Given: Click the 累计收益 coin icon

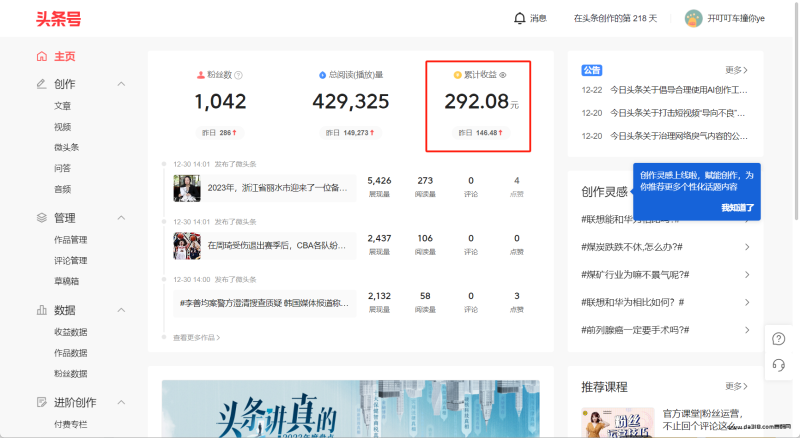Looking at the screenshot, I should [x=458, y=75].
